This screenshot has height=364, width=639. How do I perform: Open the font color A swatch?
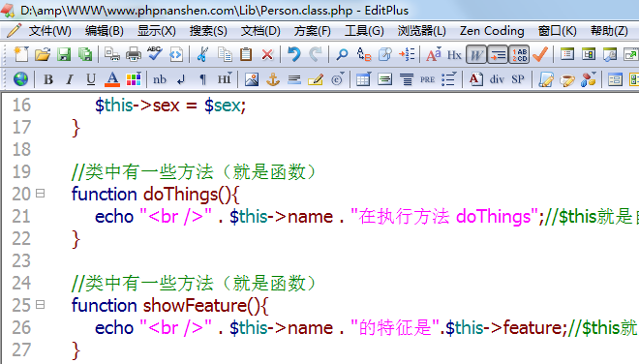tap(112, 79)
